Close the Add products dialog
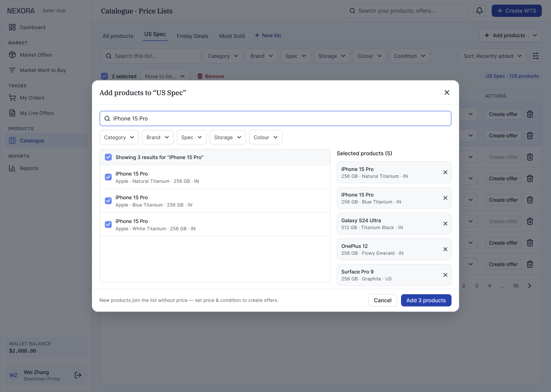The image size is (551, 392). 447,93
